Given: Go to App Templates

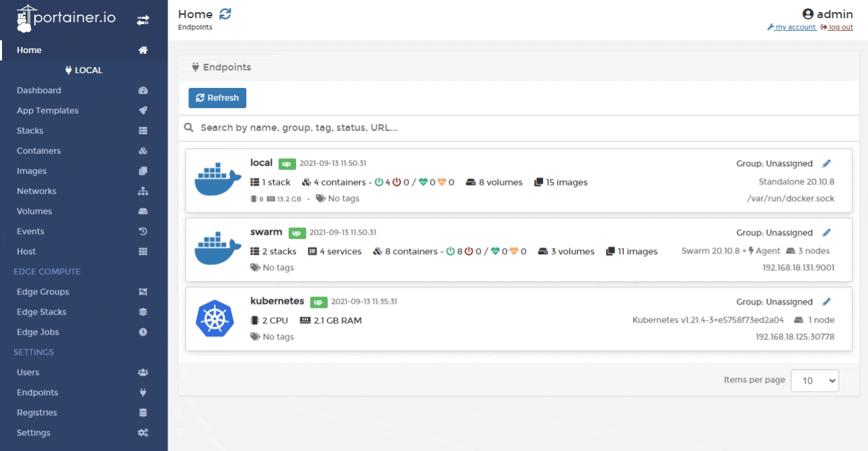Looking at the screenshot, I should tap(48, 111).
